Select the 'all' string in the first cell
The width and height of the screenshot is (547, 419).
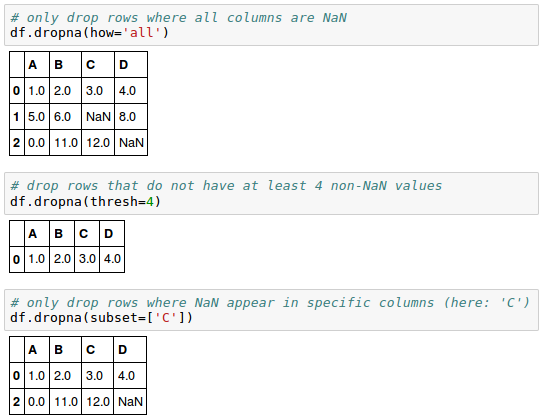click(x=141, y=33)
